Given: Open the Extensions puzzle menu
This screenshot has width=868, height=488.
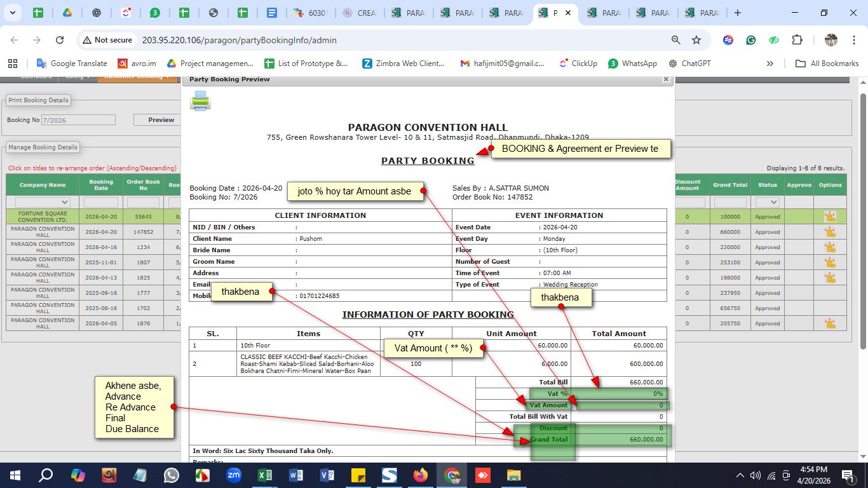Looking at the screenshot, I should [x=797, y=40].
